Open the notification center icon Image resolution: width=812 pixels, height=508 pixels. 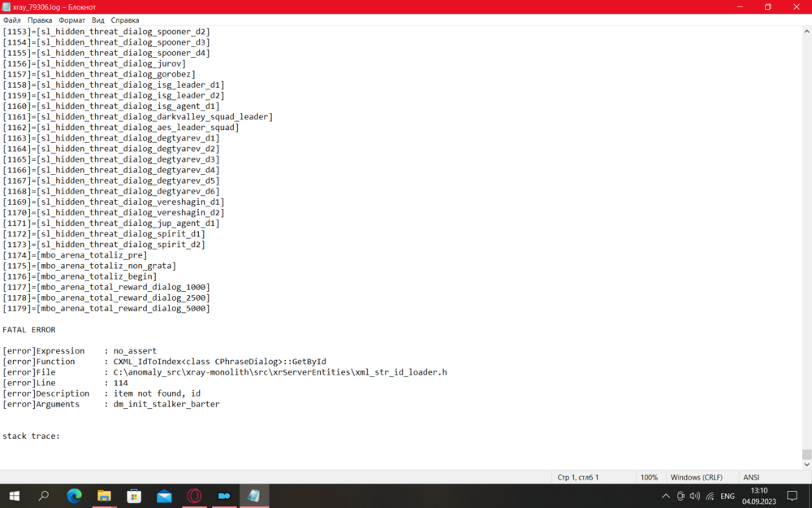pyautogui.click(x=792, y=496)
